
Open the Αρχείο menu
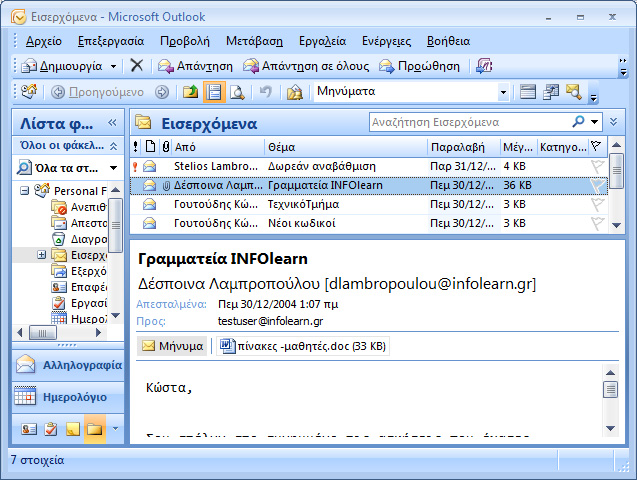[x=43, y=41]
